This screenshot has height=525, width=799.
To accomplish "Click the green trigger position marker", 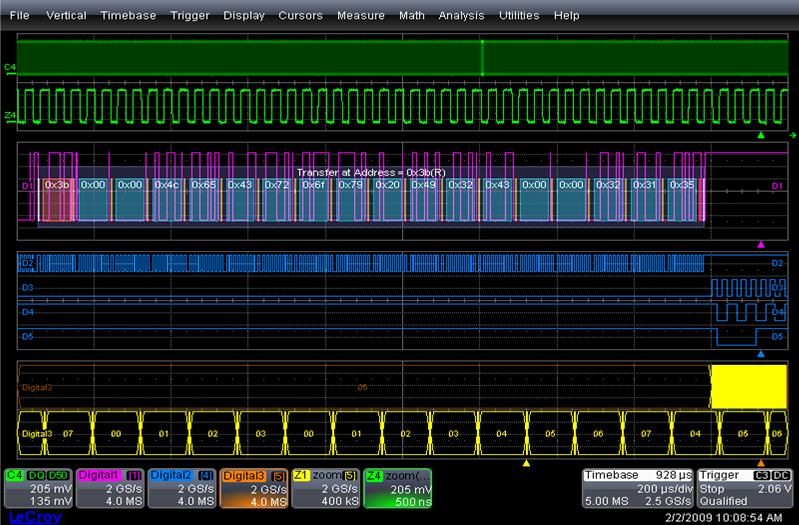I will coord(761,135).
